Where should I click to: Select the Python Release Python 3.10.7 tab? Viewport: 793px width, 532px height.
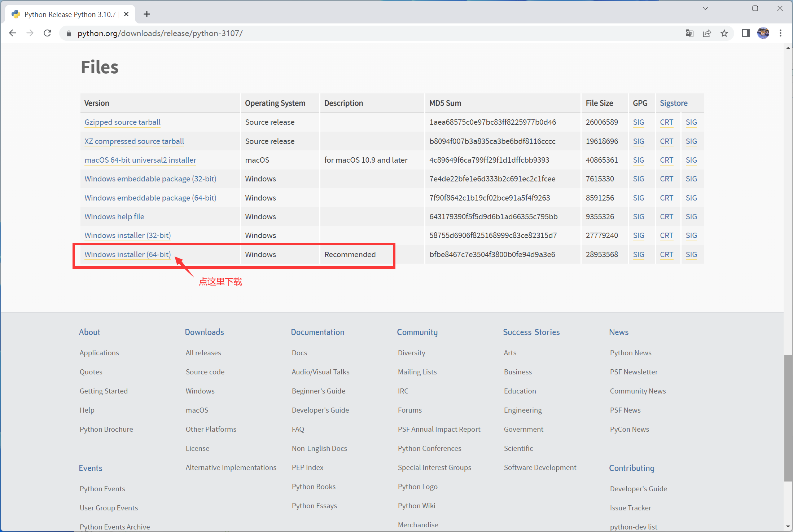click(70, 14)
